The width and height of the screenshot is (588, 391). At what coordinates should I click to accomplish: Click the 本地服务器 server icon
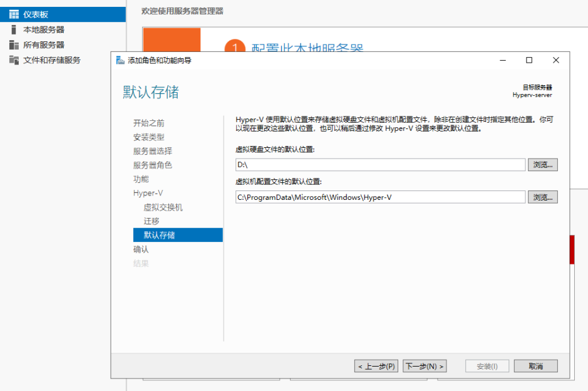(14, 29)
